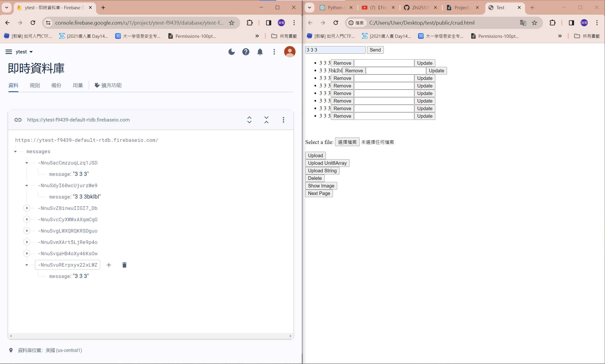Screen dimensions: 605x364
Task: Open the 用量 tab
Action: (78, 85)
